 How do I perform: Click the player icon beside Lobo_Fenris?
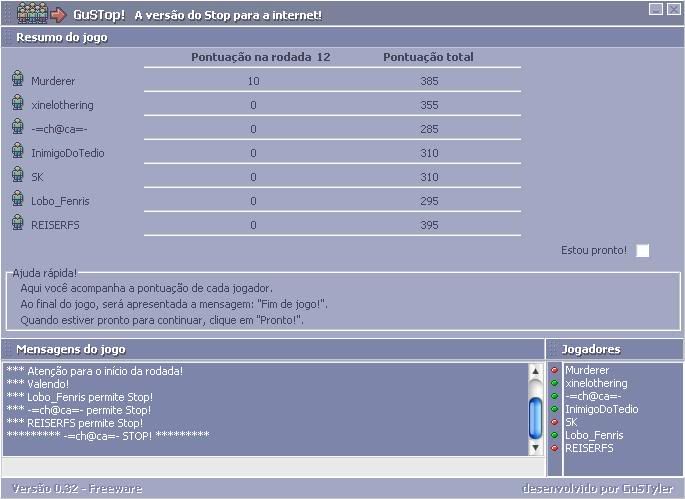coord(17,198)
